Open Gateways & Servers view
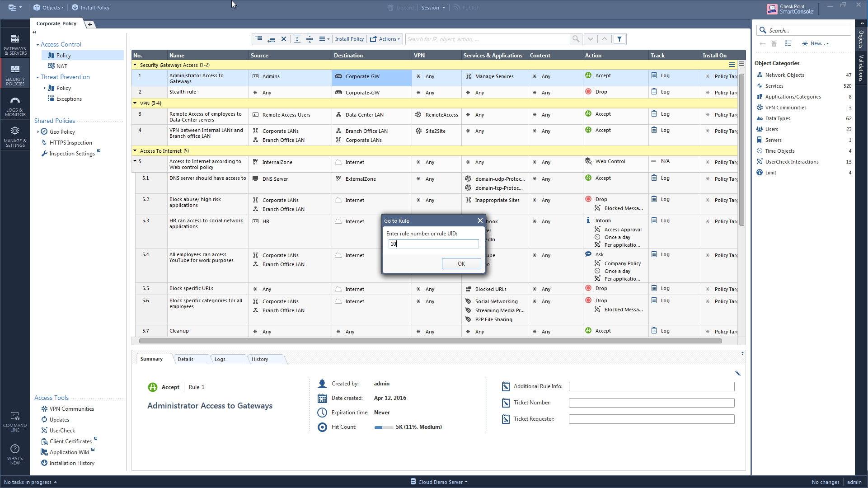868x488 pixels. (15, 44)
